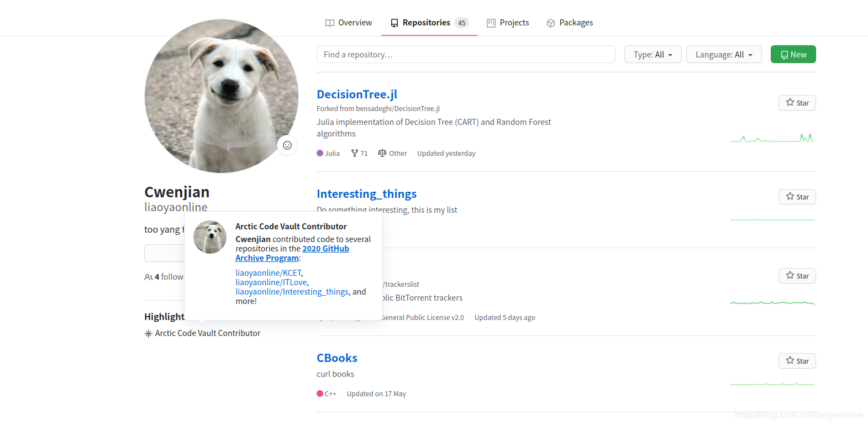Open the Projects tab

[x=508, y=23]
